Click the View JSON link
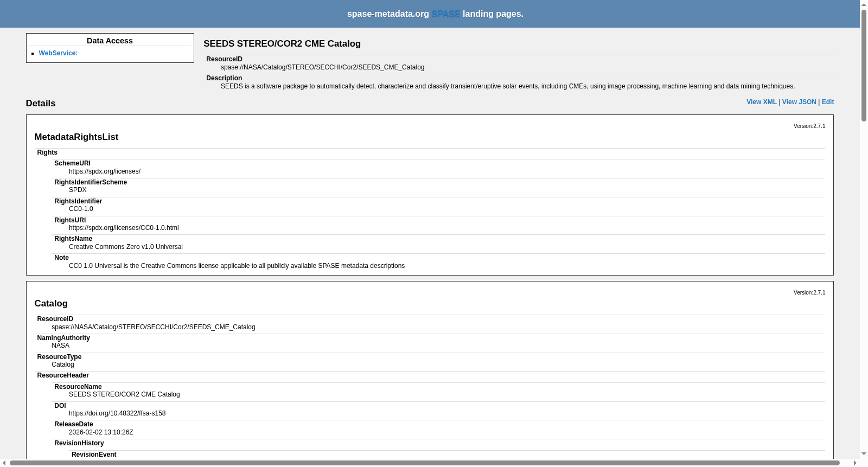 click(799, 102)
